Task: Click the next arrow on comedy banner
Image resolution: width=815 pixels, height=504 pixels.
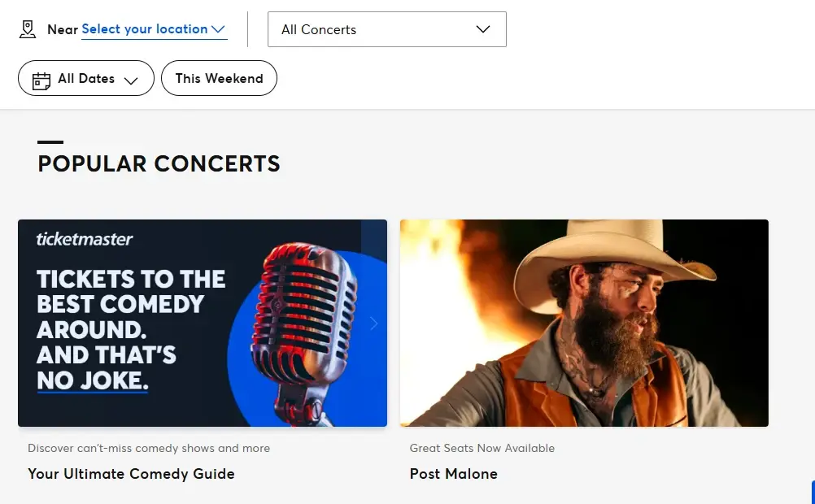Action: coord(374,324)
